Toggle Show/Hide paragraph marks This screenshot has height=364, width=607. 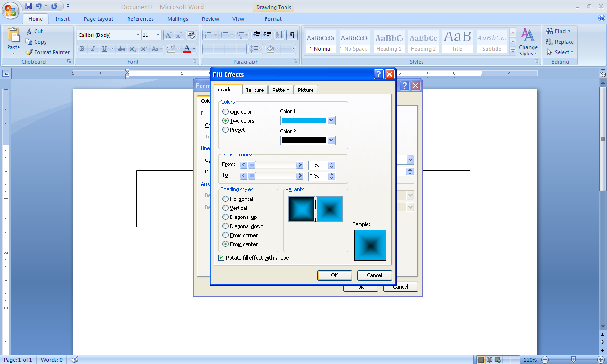point(292,35)
